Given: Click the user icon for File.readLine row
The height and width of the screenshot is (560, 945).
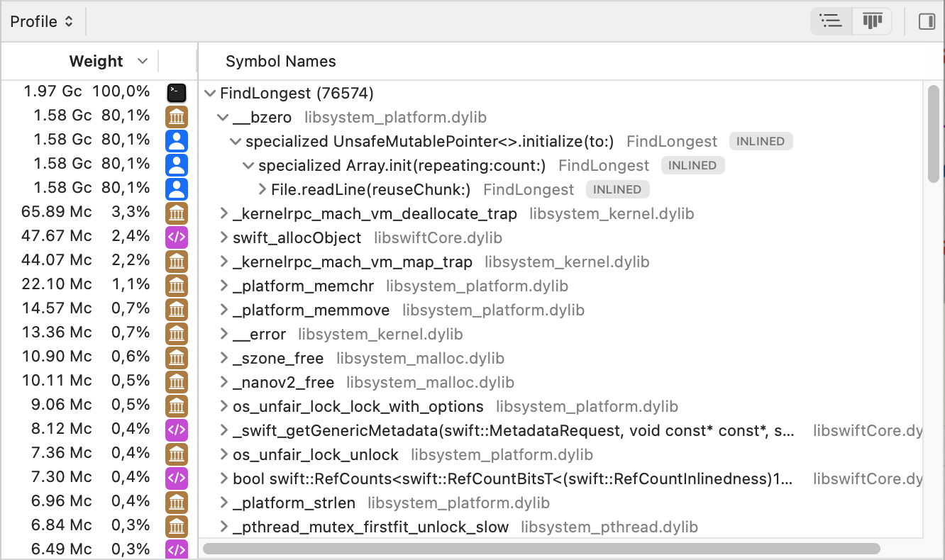Looking at the screenshot, I should click(176, 189).
